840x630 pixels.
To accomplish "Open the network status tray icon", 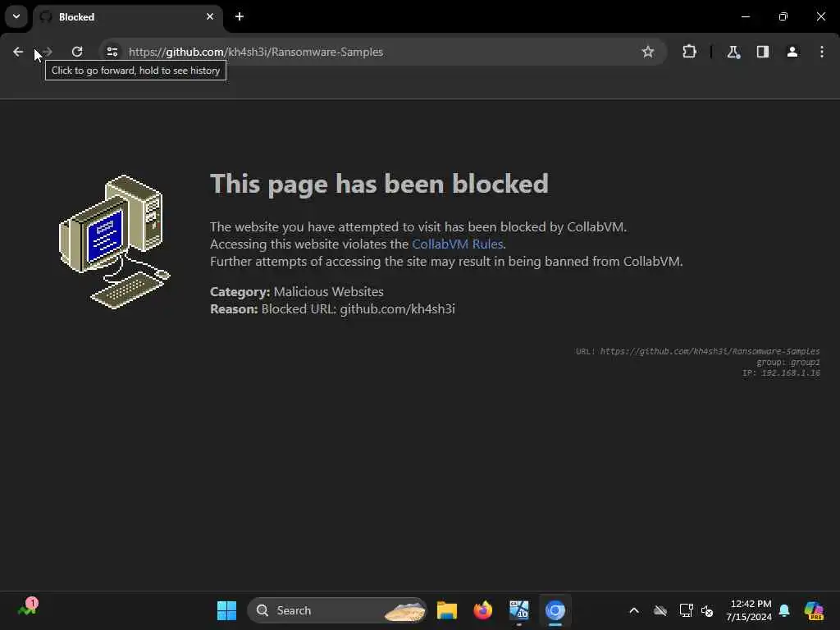I will [687, 610].
